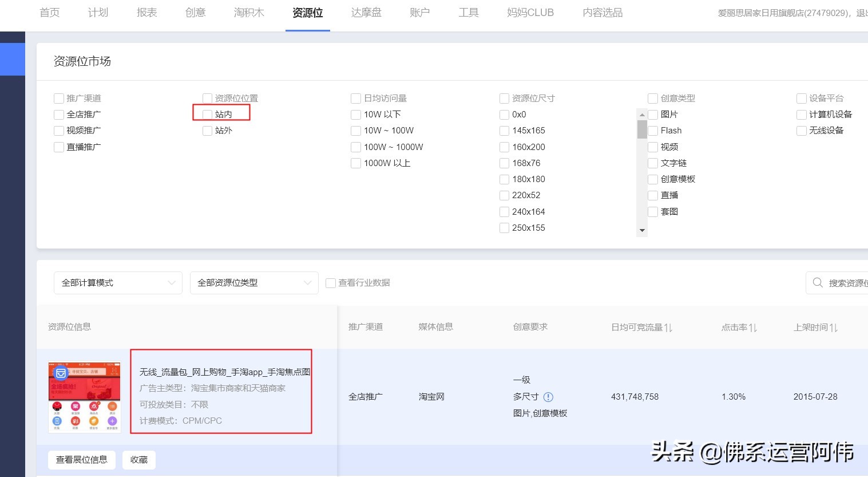
Task: Open the 达摩盘 menu item
Action: click(x=366, y=12)
